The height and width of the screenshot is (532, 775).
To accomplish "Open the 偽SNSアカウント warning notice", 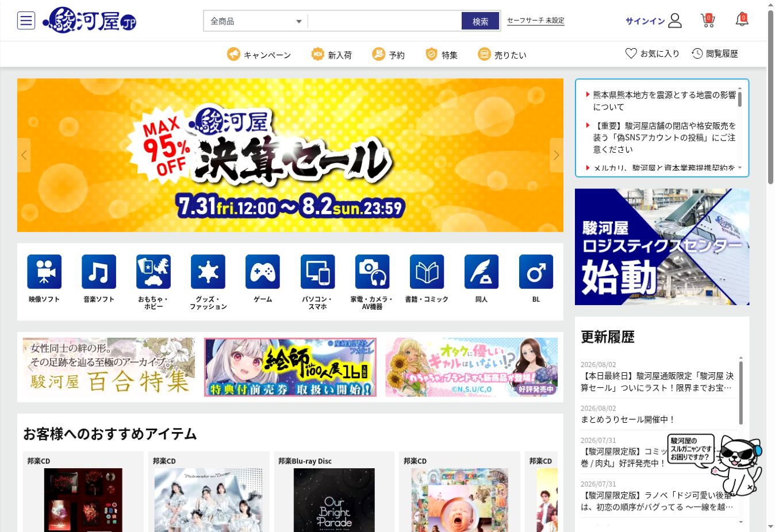I will (664, 137).
